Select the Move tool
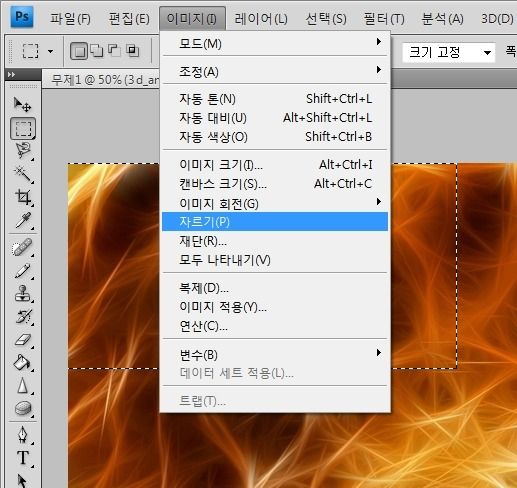This screenshot has width=517, height=488. 23,105
